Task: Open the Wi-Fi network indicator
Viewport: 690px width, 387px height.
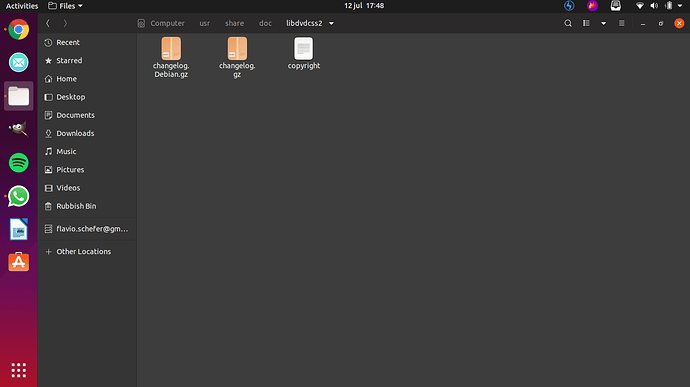Action: point(640,6)
